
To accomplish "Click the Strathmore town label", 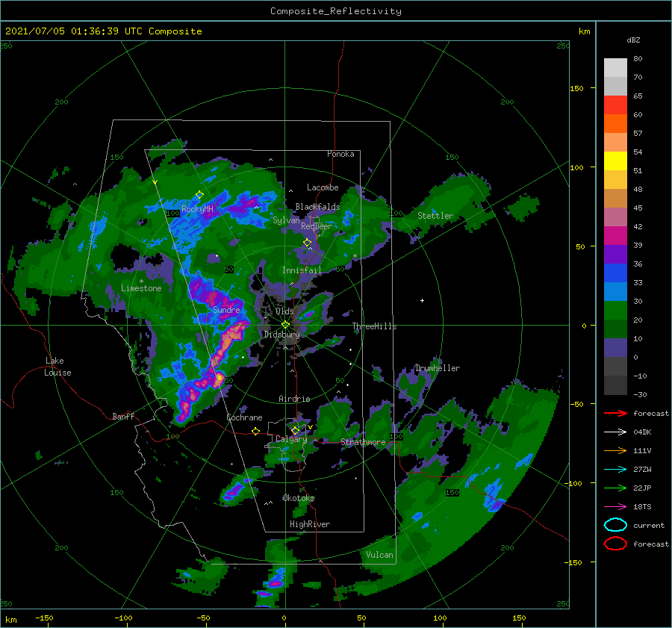I will click(363, 442).
